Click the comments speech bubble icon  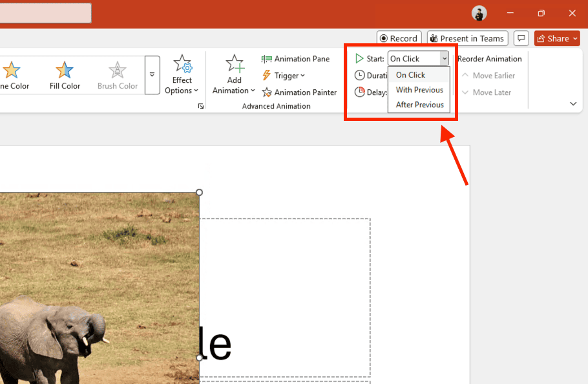pos(521,38)
